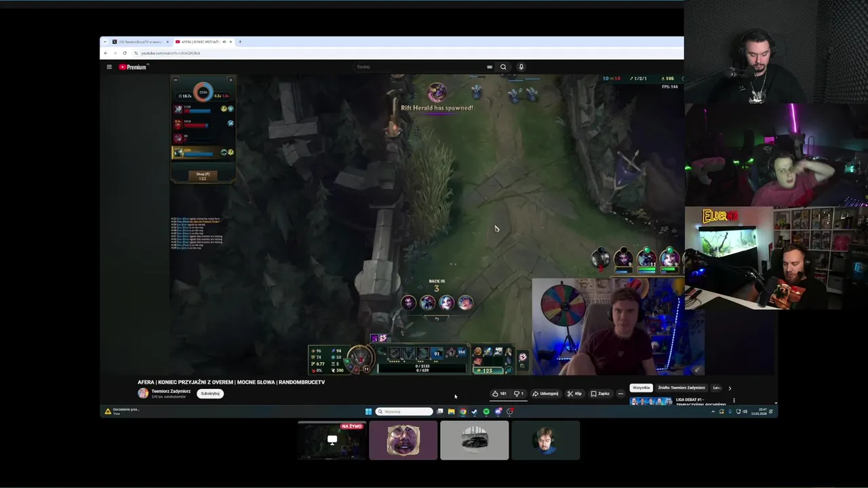
Task: Save the video with the 'Zapisz' button
Action: (600, 393)
